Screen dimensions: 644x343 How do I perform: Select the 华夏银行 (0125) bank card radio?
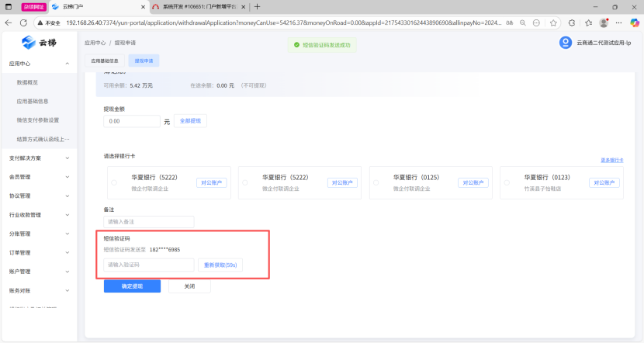point(376,183)
